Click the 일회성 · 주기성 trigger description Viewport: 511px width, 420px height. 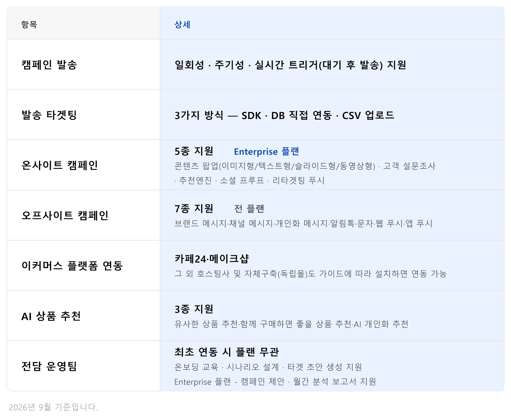click(290, 65)
